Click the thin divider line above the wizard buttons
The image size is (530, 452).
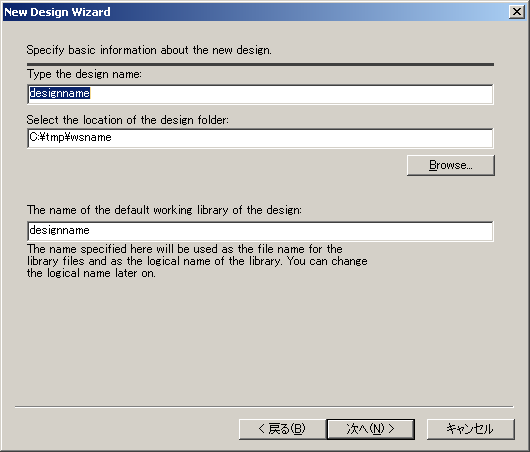pos(264,407)
